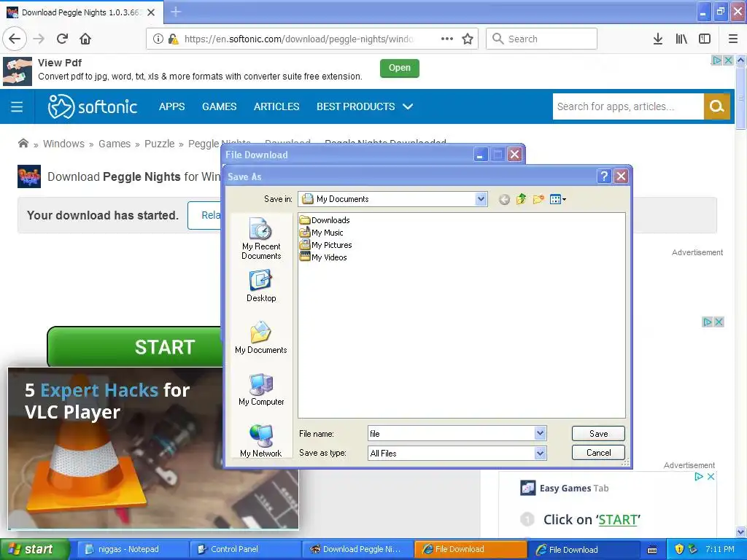Image resolution: width=747 pixels, height=560 pixels.
Task: Select the Downloads folder
Action: tap(325, 220)
